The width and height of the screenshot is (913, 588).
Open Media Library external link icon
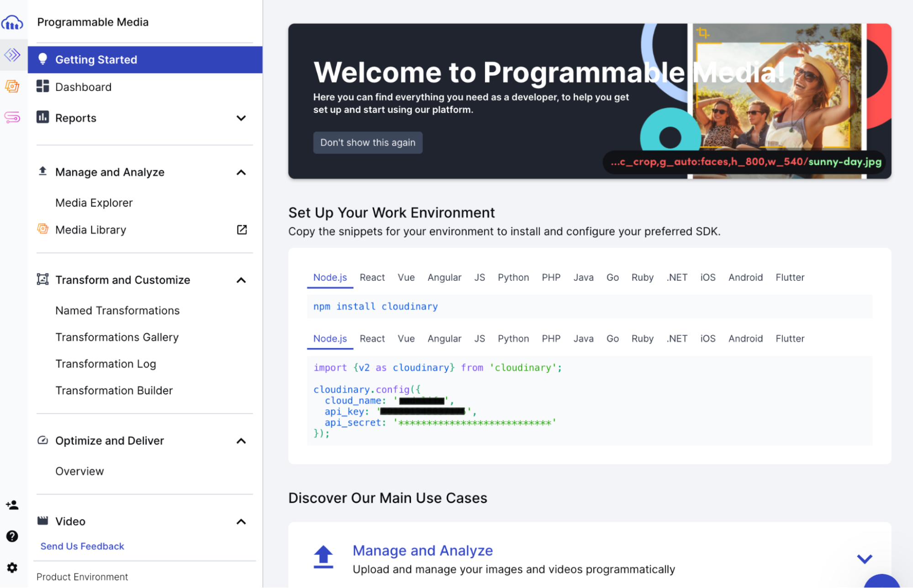click(242, 230)
